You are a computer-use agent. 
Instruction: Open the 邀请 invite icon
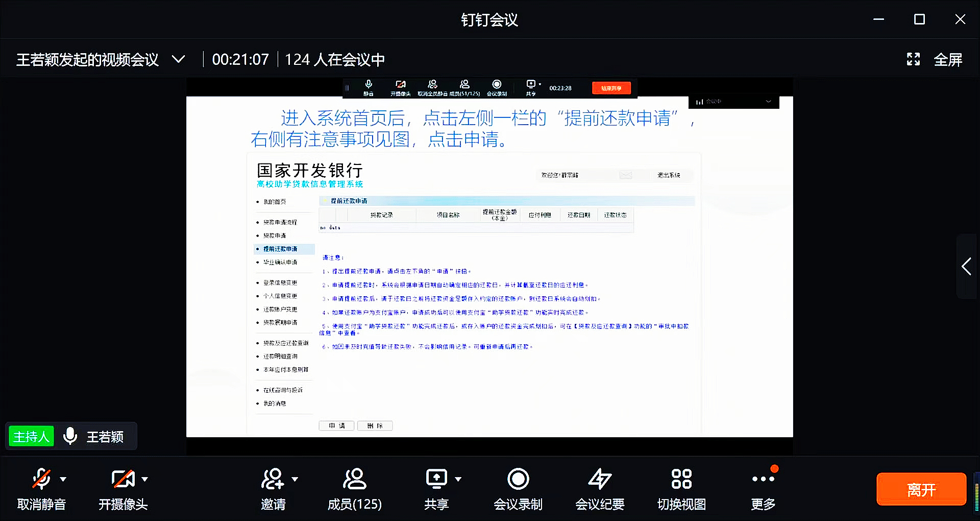coord(273,480)
